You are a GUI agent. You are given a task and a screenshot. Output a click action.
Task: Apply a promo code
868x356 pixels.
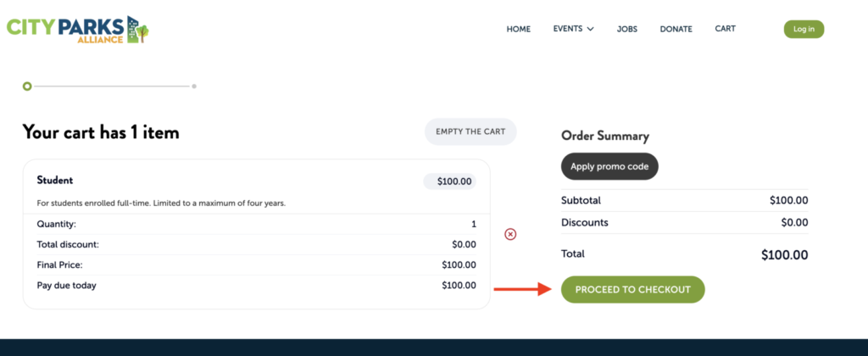609,166
